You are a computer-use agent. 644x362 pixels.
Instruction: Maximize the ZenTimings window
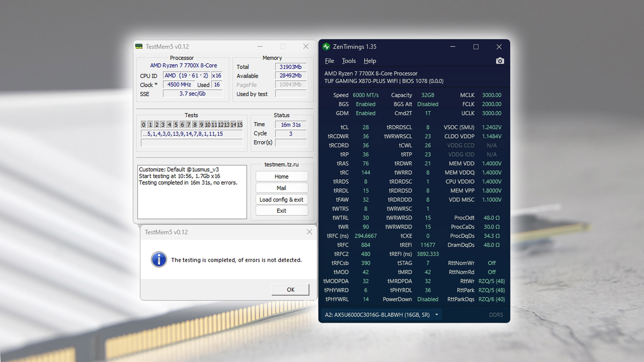point(476,47)
